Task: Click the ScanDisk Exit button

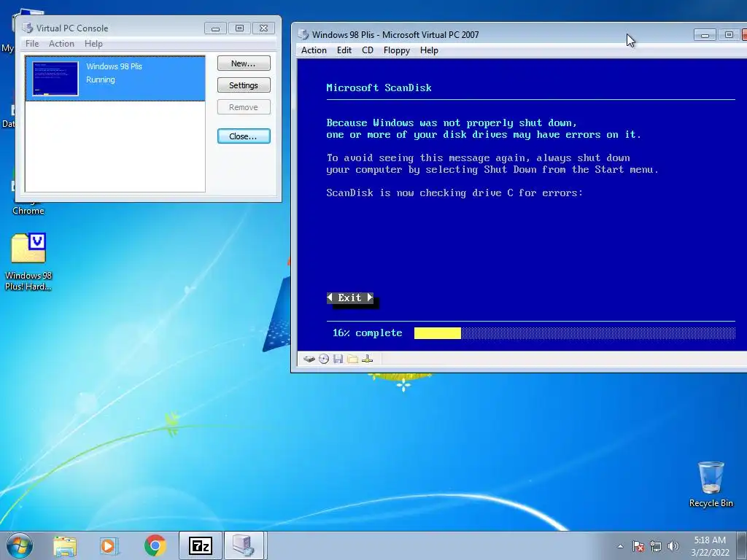Action: click(350, 297)
